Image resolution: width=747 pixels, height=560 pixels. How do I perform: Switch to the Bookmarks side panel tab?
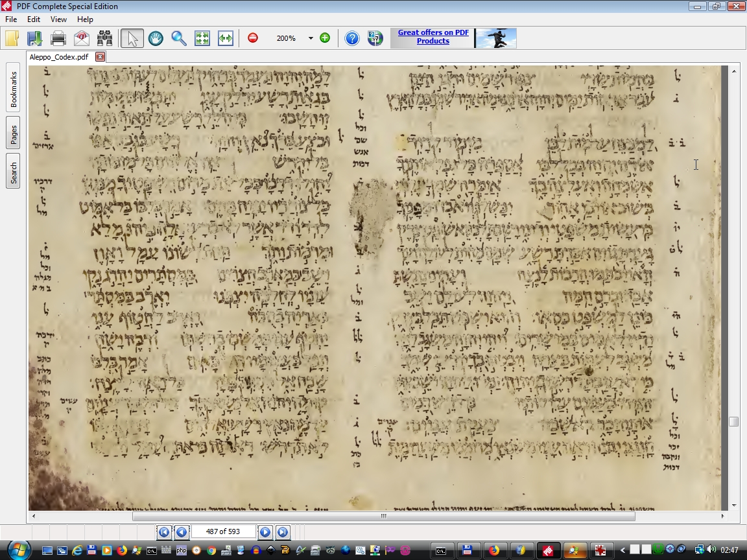14,89
